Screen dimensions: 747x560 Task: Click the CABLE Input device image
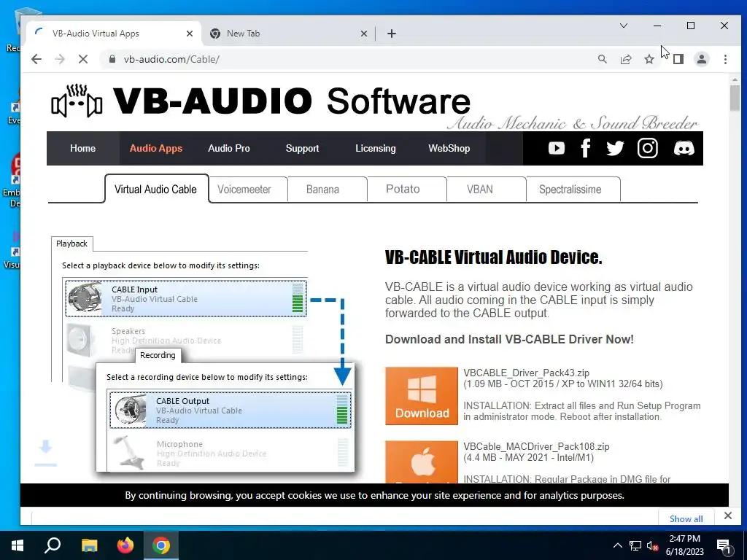[85, 298]
